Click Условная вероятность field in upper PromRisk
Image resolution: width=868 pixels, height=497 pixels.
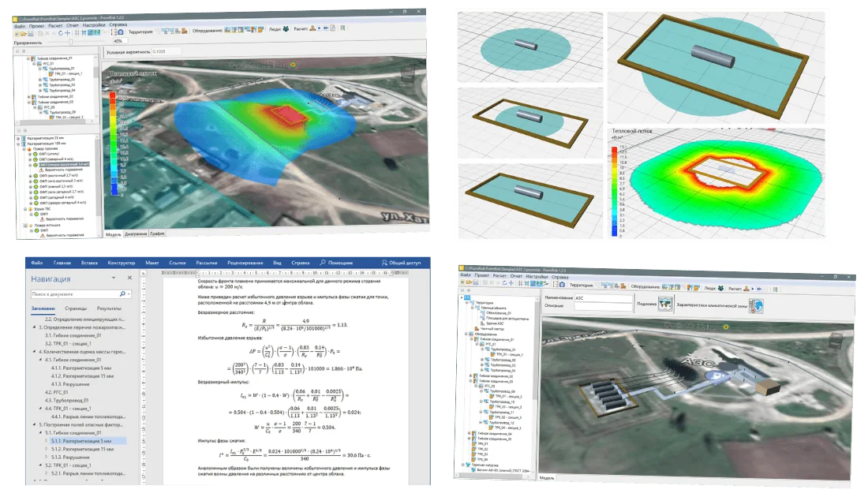[166, 51]
